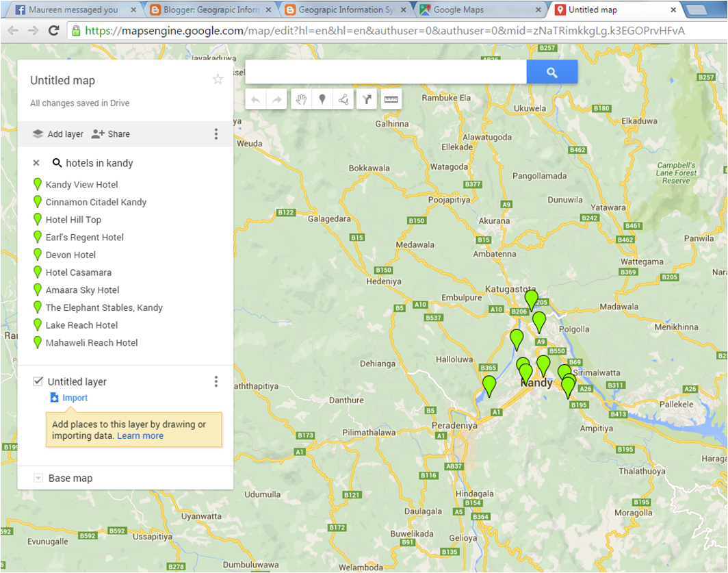Close the Google Maps browser tab

click(x=538, y=10)
